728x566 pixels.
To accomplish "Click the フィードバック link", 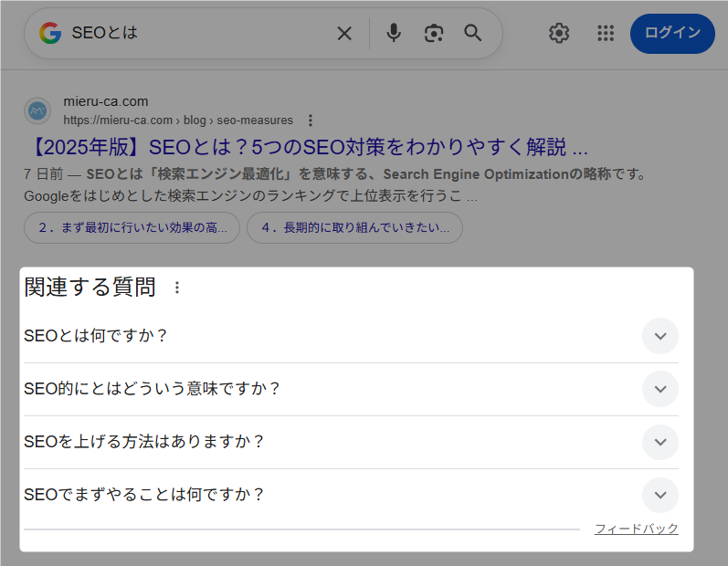I will pyautogui.click(x=636, y=529).
